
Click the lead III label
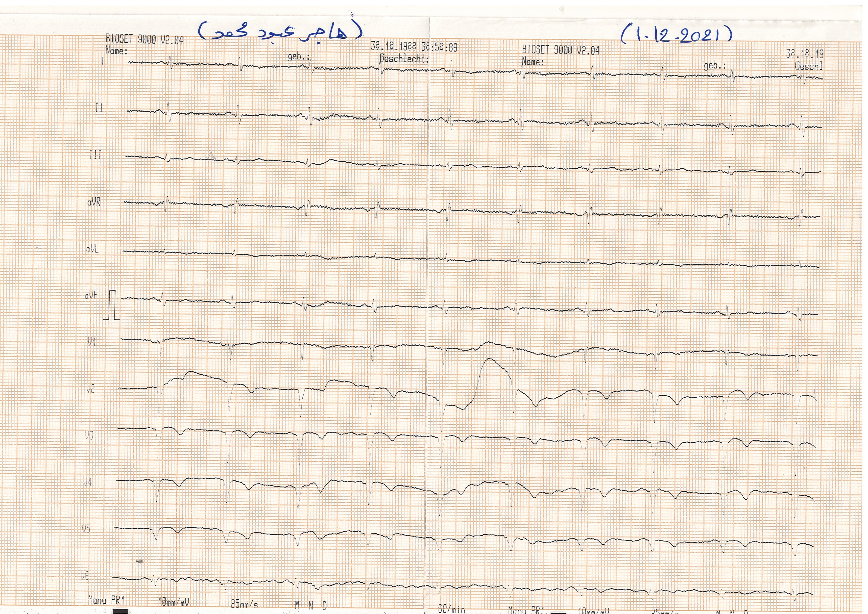(95, 155)
